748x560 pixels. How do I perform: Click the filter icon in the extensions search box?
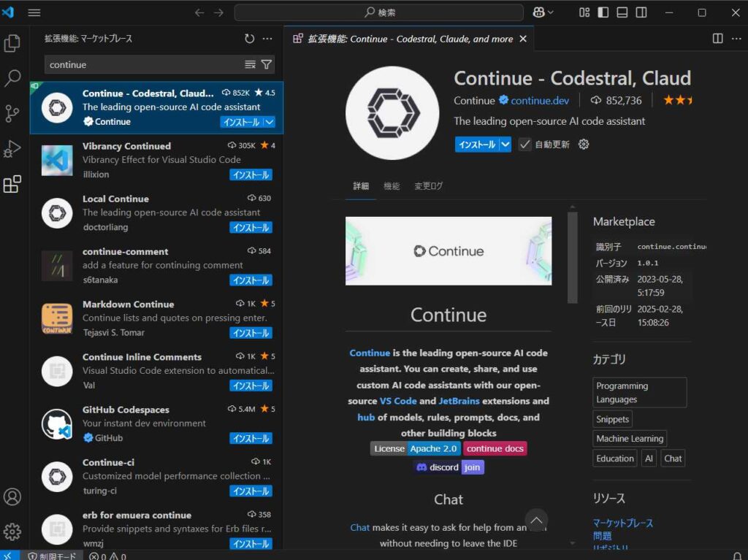tap(267, 64)
